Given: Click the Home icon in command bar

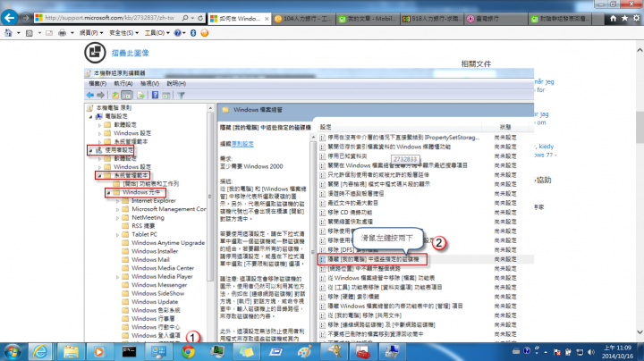Looking at the screenshot, I should point(8,33).
